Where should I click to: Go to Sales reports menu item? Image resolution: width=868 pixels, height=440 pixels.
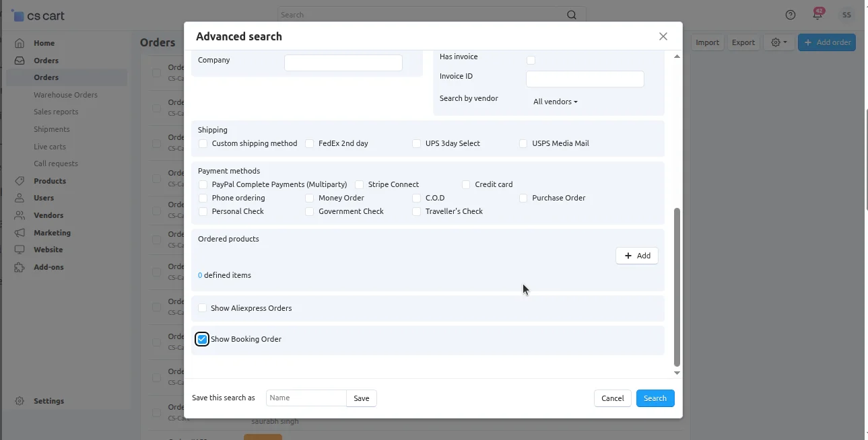point(56,112)
